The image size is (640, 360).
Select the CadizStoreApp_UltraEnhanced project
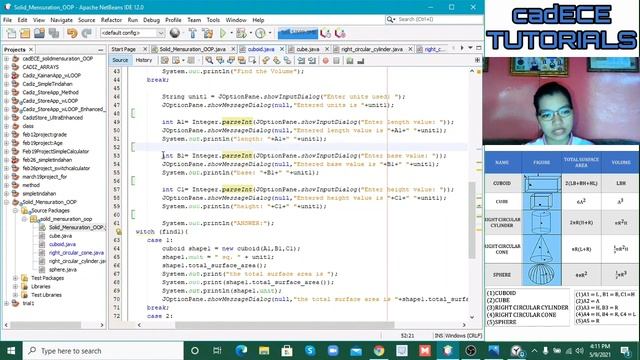(x=53, y=118)
